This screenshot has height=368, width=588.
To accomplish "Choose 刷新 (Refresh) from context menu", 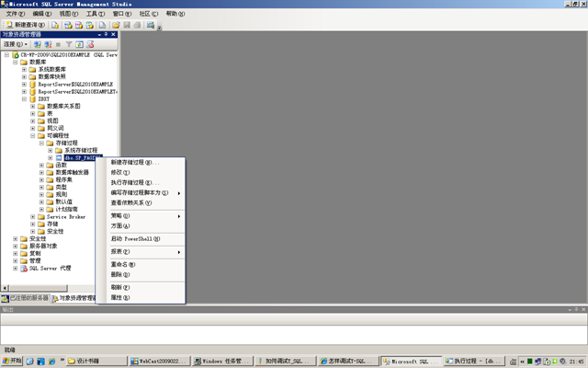I will [x=141, y=287].
